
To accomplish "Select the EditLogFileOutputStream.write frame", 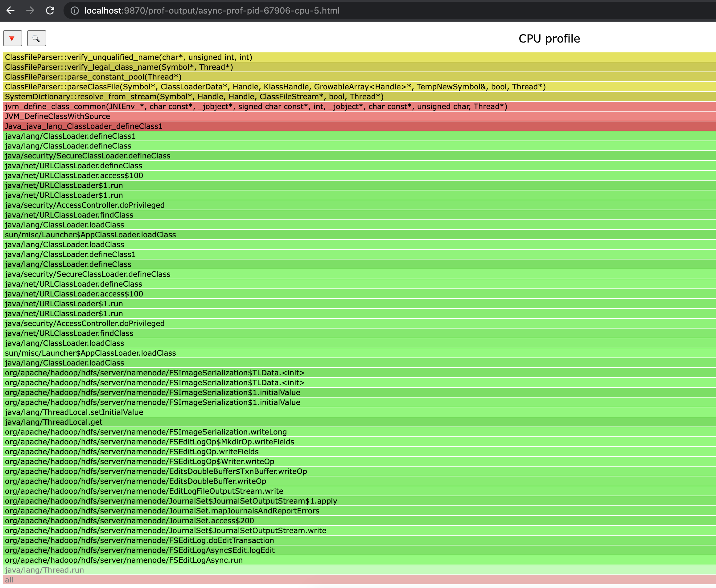I will [x=144, y=491].
